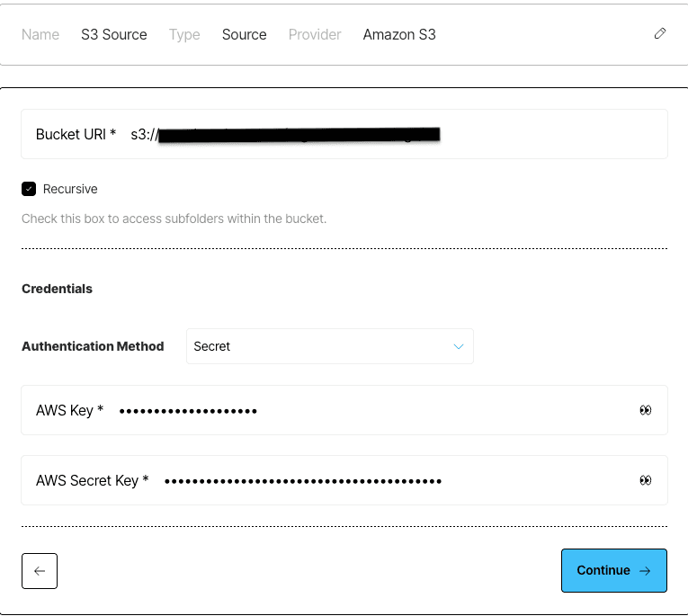Click into the AWS Secret Key field
The height and width of the screenshot is (616, 688).
point(344,480)
